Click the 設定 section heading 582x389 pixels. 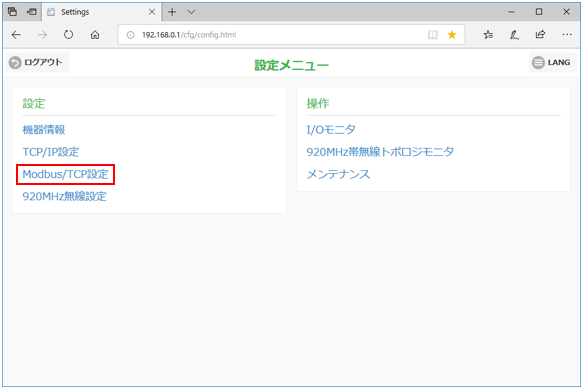34,104
